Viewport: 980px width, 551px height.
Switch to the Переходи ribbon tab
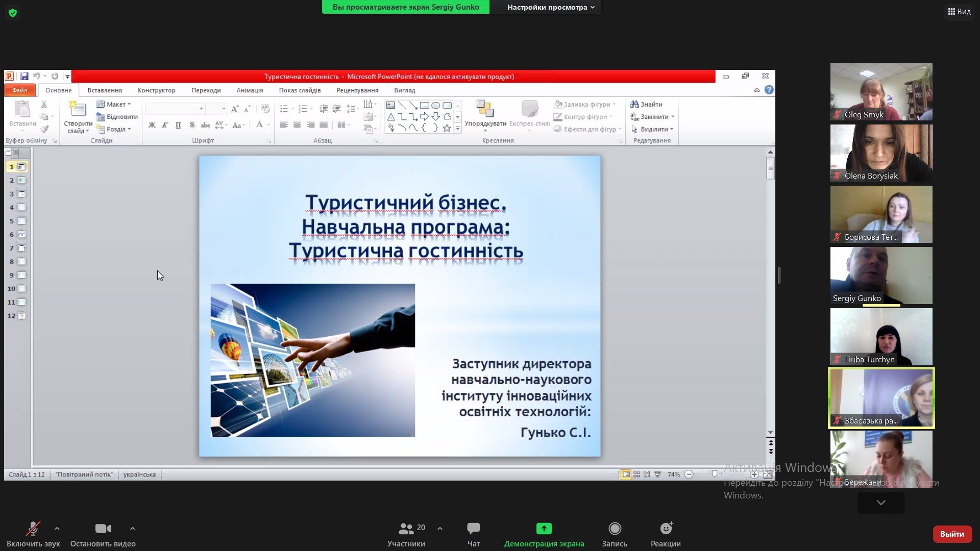(x=206, y=90)
